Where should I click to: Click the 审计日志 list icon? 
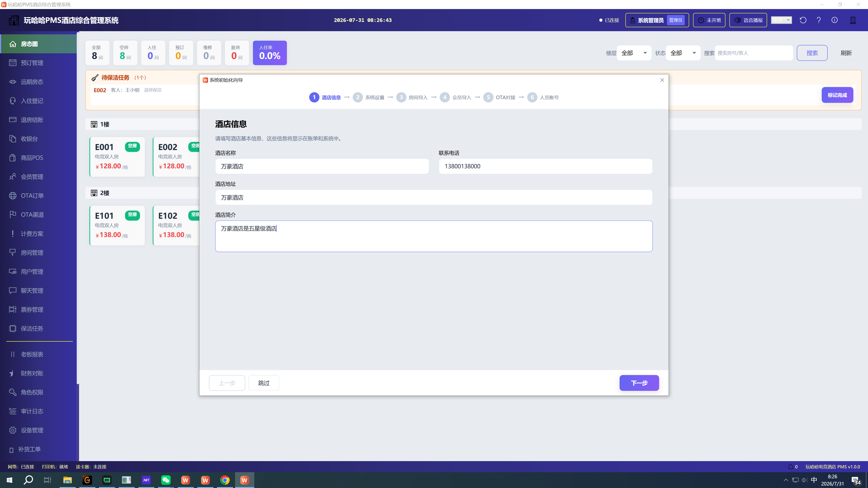click(x=12, y=411)
